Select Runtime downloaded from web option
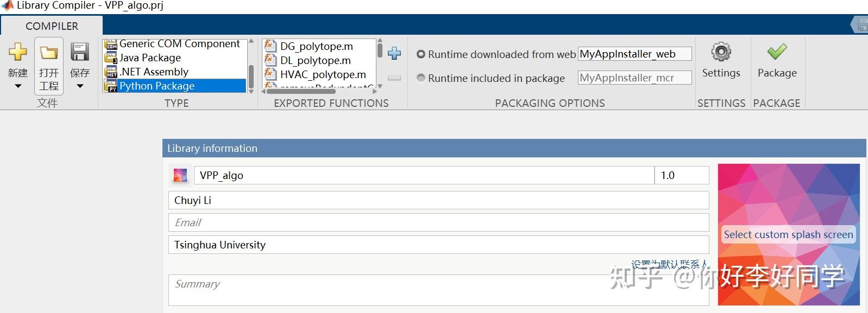This screenshot has width=868, height=313. pos(421,54)
